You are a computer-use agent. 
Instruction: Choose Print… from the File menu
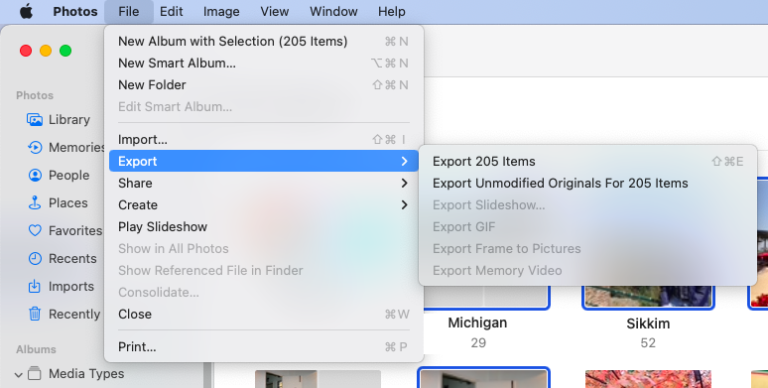point(264,347)
